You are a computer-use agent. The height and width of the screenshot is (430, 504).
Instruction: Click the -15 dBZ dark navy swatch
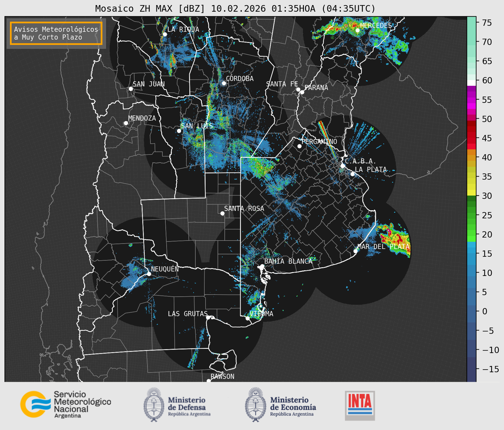471,369
